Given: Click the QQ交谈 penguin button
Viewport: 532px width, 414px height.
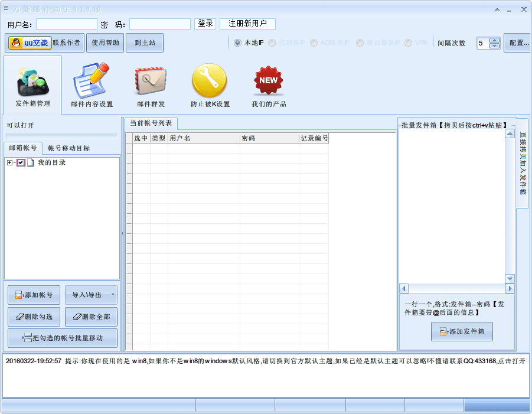Looking at the screenshot, I should point(30,43).
